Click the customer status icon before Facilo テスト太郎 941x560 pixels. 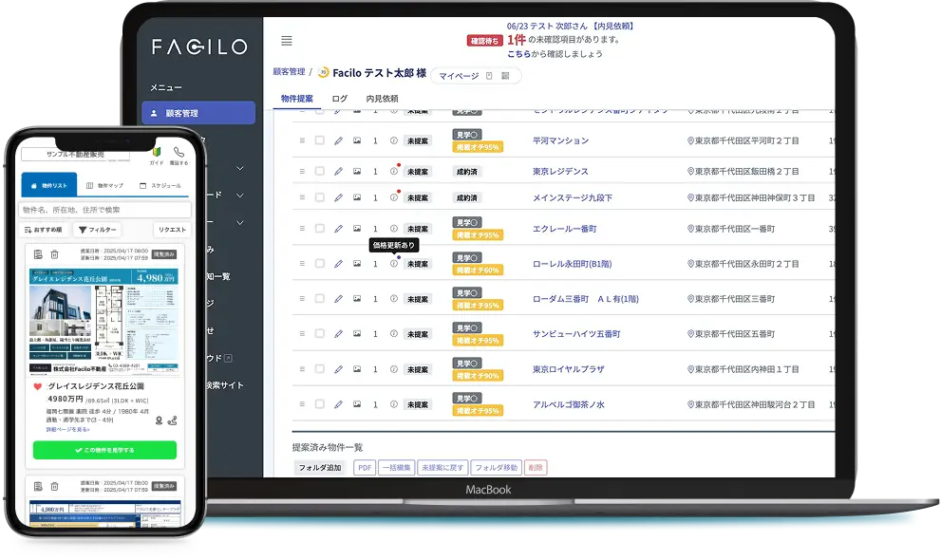324,72
